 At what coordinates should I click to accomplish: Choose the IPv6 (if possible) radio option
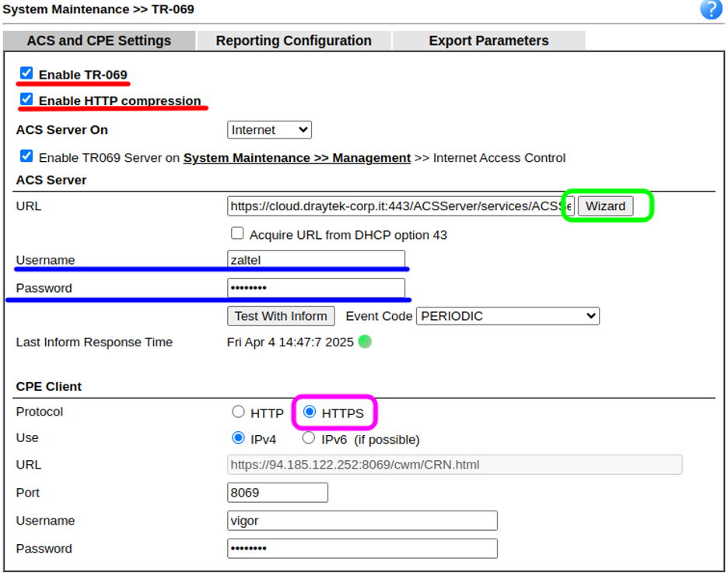point(309,438)
